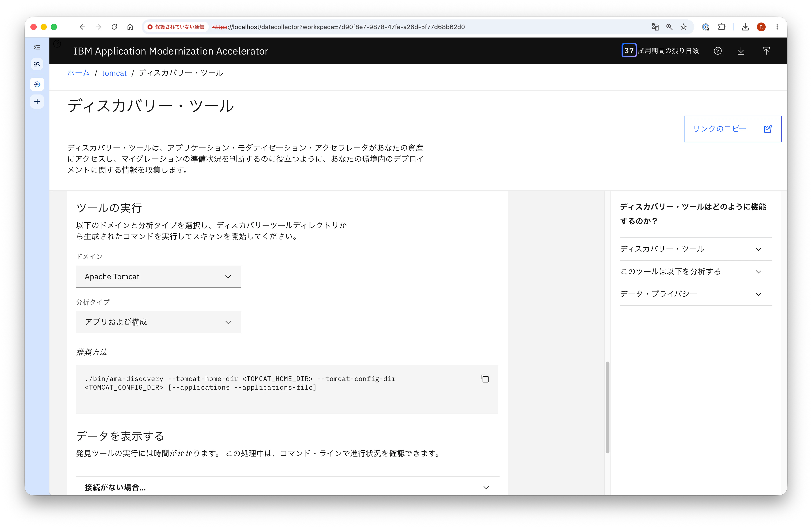Bookmark this page with star icon
This screenshot has width=812, height=528.
pyautogui.click(x=683, y=27)
